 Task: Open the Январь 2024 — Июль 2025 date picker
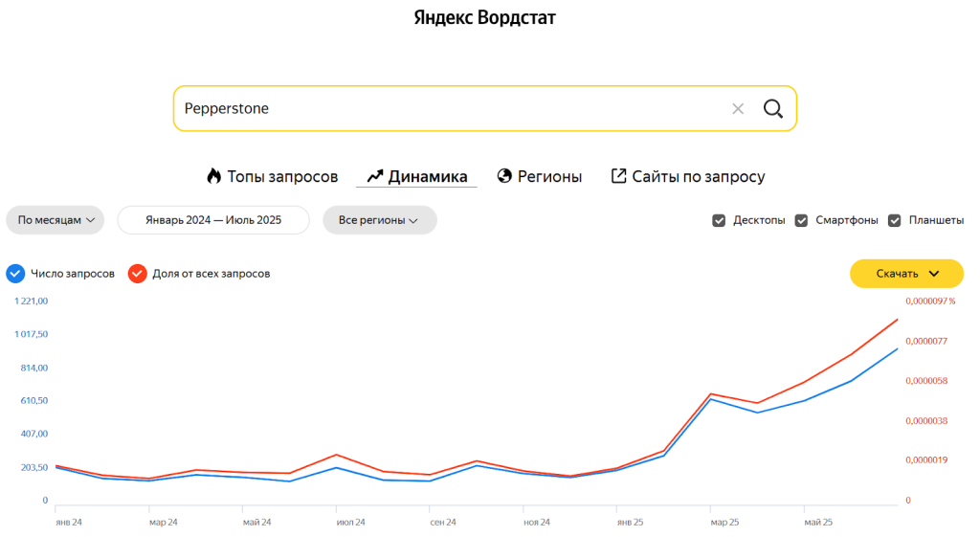click(x=213, y=220)
